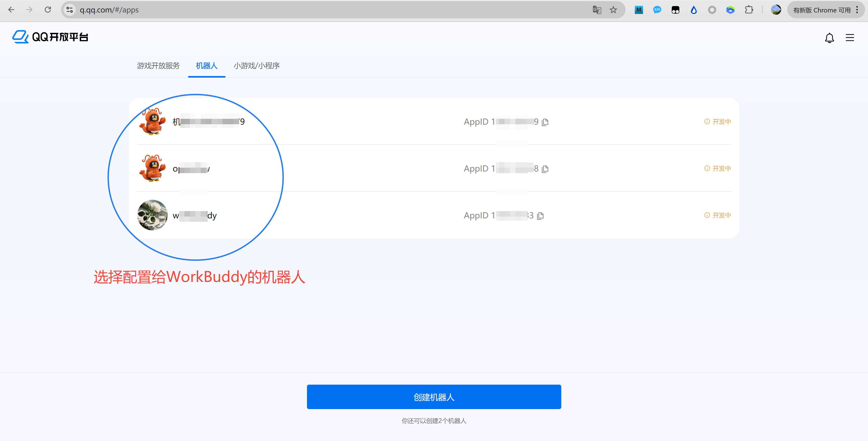Click 开发中 status of first robot

click(717, 122)
